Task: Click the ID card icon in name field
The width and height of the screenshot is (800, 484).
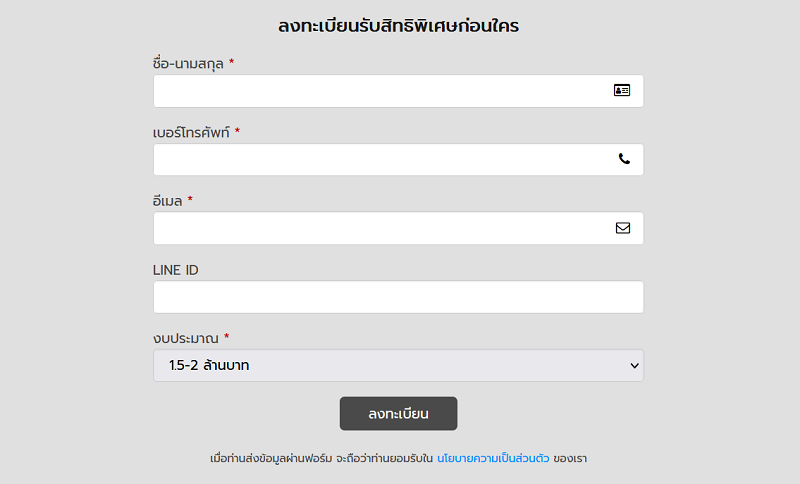Action: pos(622,91)
